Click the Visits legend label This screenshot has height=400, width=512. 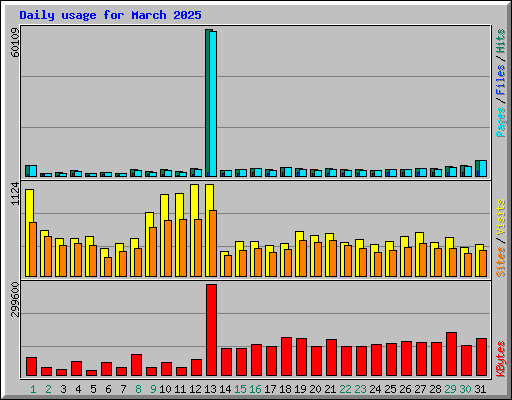(x=501, y=217)
